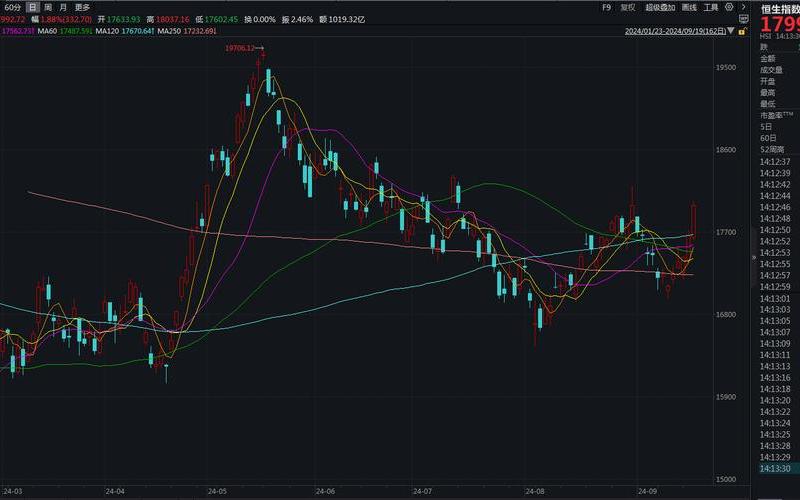Select the 14:12:50 tick entry
Viewport: 800px width, 500px height.
[774, 230]
